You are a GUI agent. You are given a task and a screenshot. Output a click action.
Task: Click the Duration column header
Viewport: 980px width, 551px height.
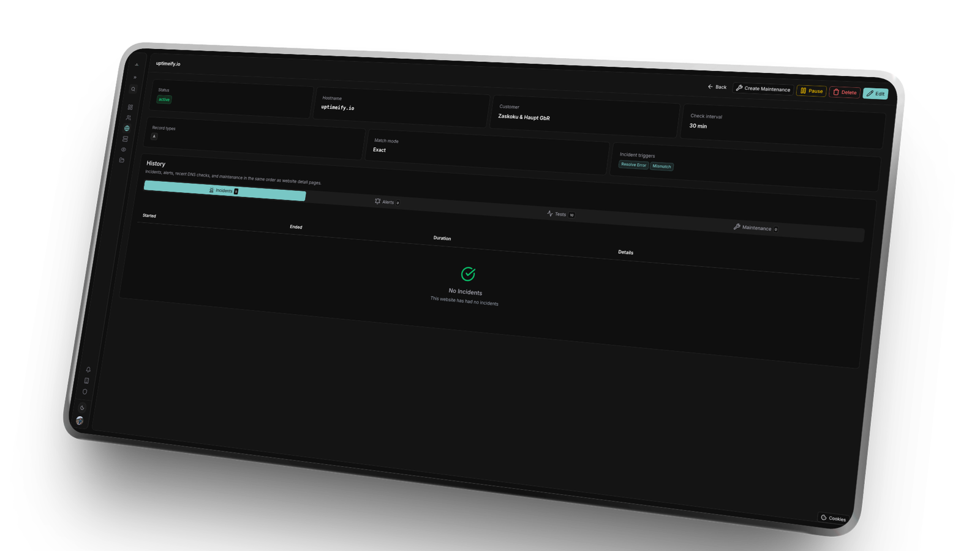[442, 238]
